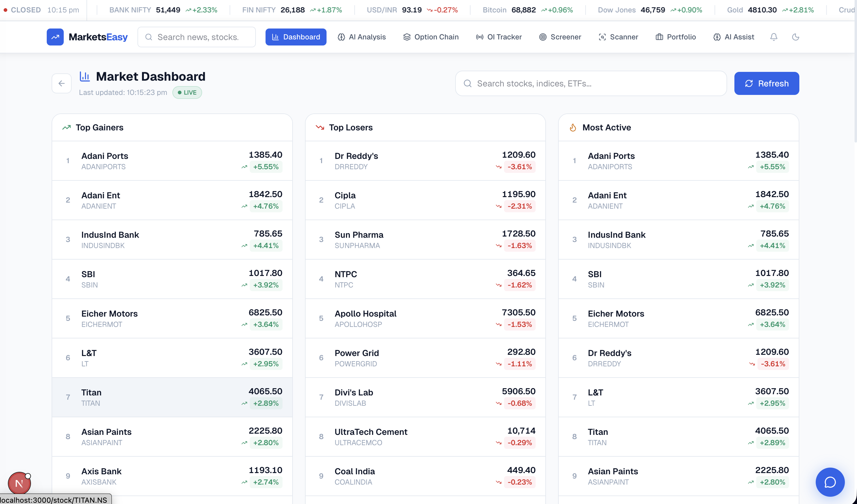This screenshot has width=857, height=504.
Task: Open SBI row in Top Gainers
Action: [172, 279]
